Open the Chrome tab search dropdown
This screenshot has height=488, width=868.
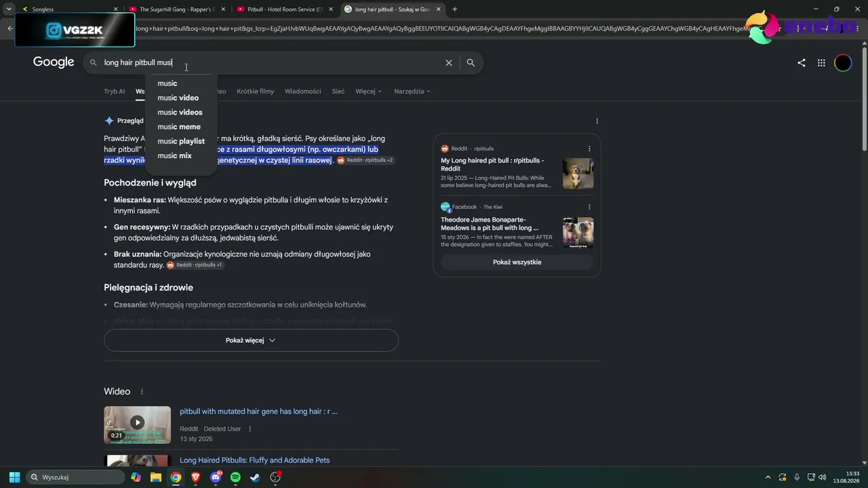point(9,9)
